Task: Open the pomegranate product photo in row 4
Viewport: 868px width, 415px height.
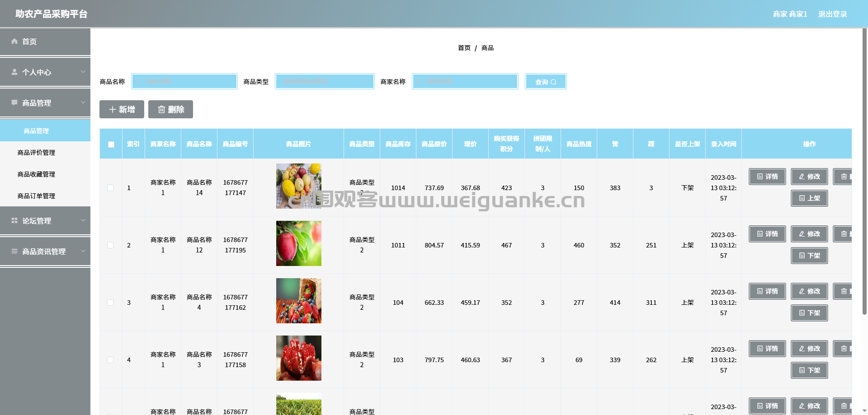Action: [299, 358]
